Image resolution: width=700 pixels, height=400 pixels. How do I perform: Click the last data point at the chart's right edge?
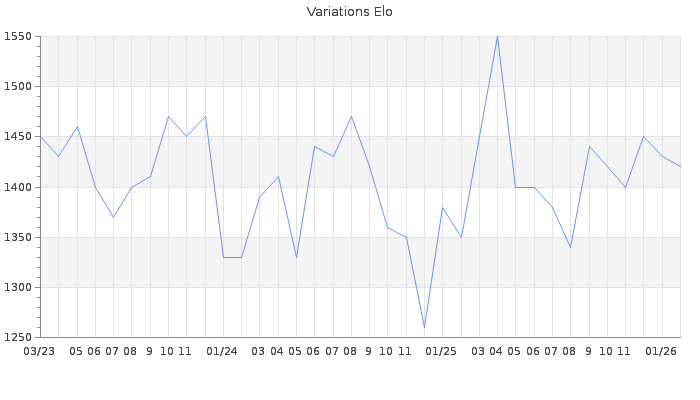coord(679,167)
